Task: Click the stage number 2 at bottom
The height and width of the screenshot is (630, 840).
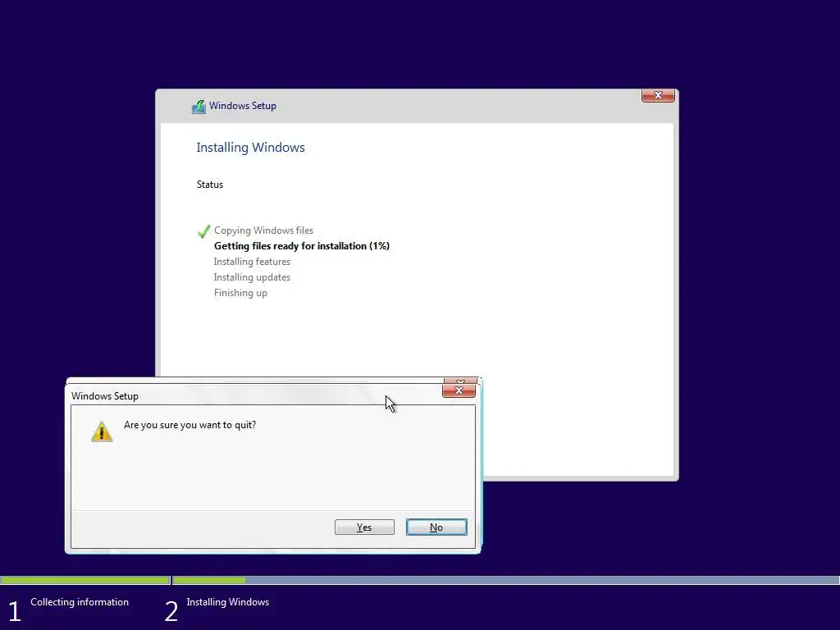Action: point(171,612)
